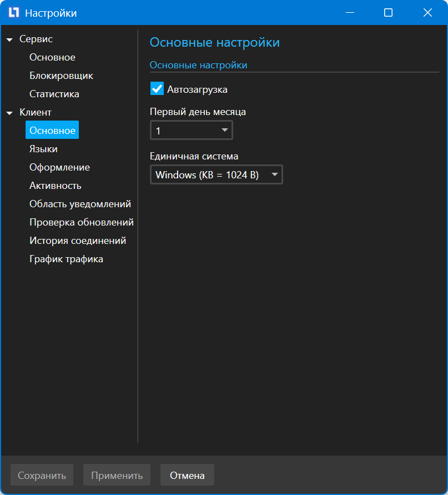Disable the Автозагрузка checkbox
Viewport: 448px width, 495px height.
157,89
